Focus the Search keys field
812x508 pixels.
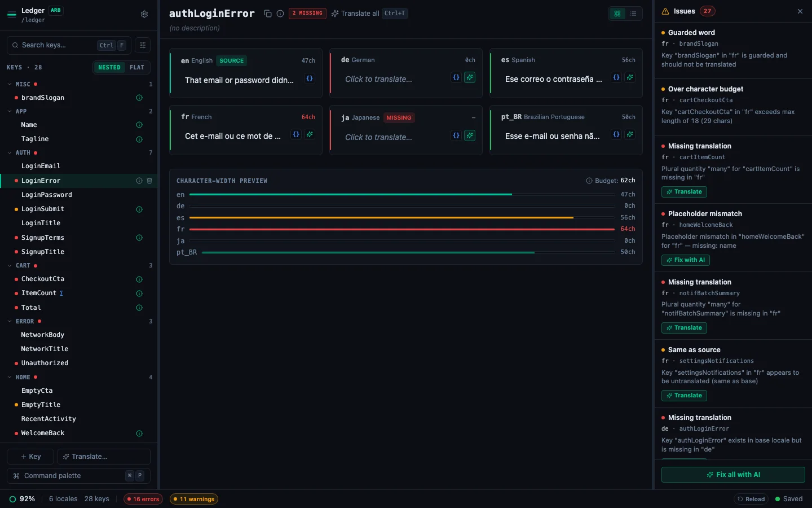point(69,45)
